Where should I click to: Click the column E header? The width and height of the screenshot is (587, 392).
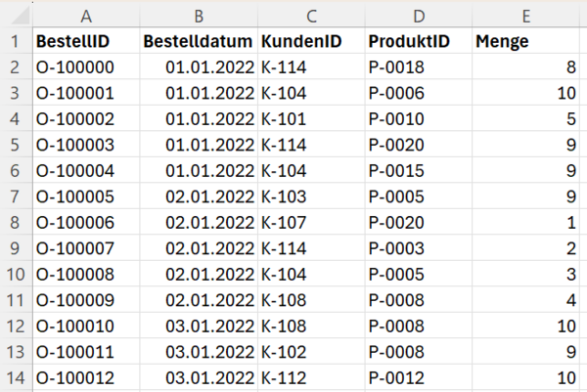pos(526,16)
